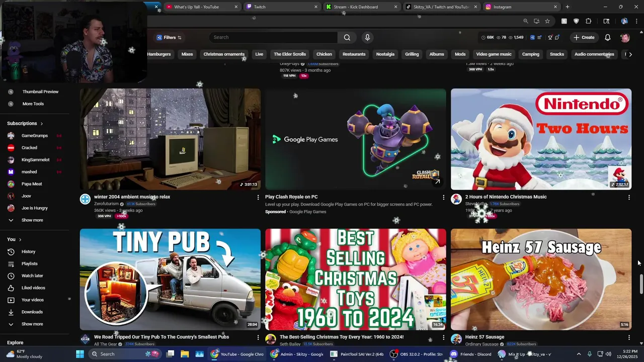Switch to the Skitzy_VA Twitch and YouTube tab
The height and width of the screenshot is (362, 644).
442,7
